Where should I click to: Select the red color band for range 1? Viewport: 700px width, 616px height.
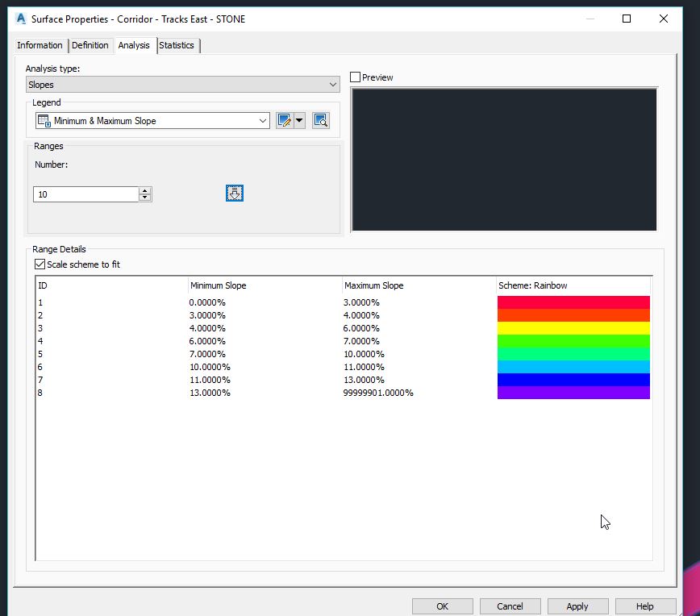tap(573, 302)
